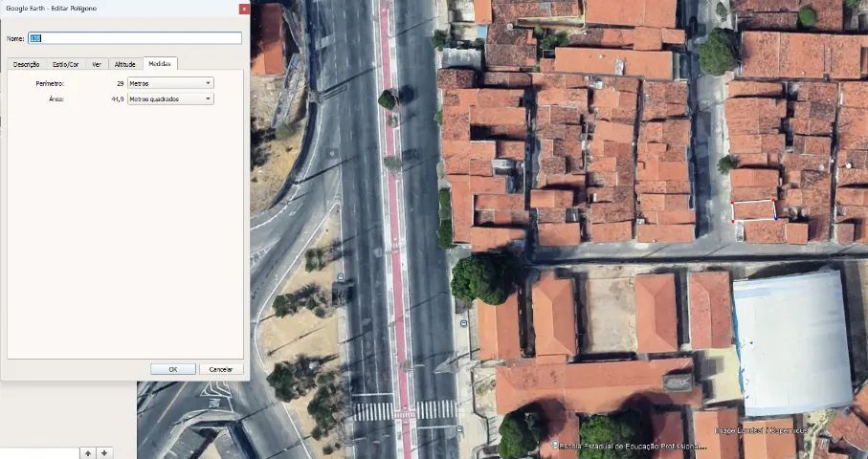Focus the Nome input field
The width and height of the screenshot is (868, 459).
[x=135, y=38]
